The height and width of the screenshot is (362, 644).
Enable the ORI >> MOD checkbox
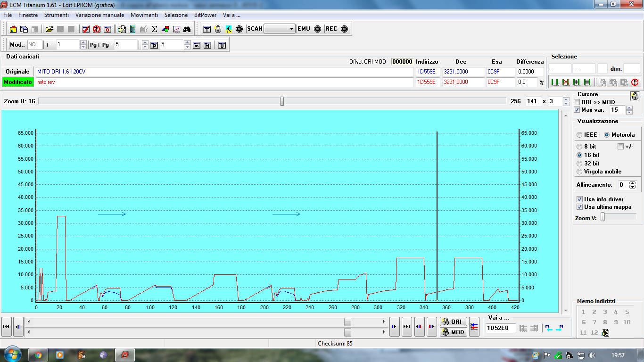(577, 102)
